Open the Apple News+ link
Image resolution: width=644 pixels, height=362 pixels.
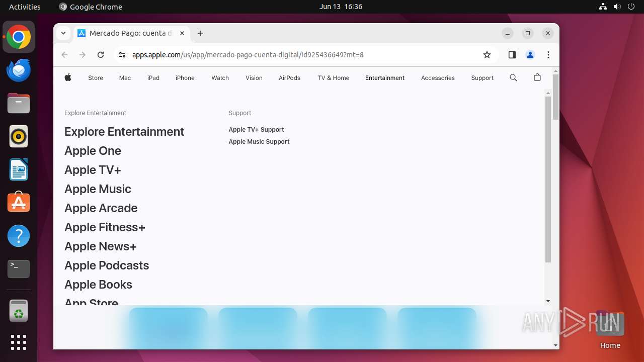tap(101, 246)
